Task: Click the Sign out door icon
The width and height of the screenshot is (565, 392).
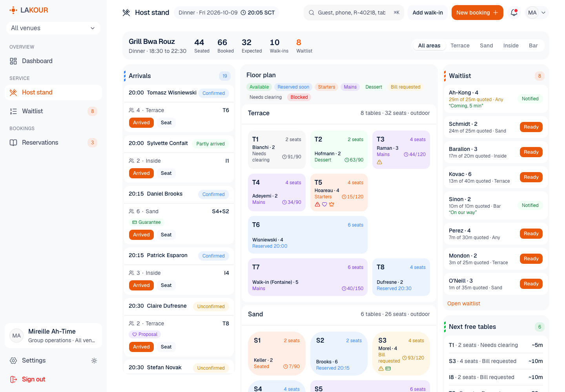Action: (x=13, y=379)
